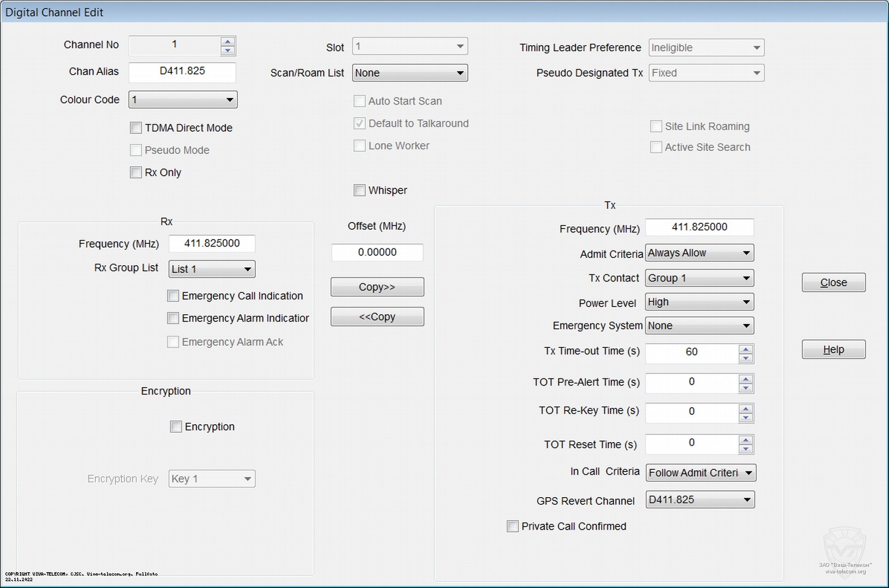Check Emergency Call Indication option
889x588 pixels.
coord(173,296)
